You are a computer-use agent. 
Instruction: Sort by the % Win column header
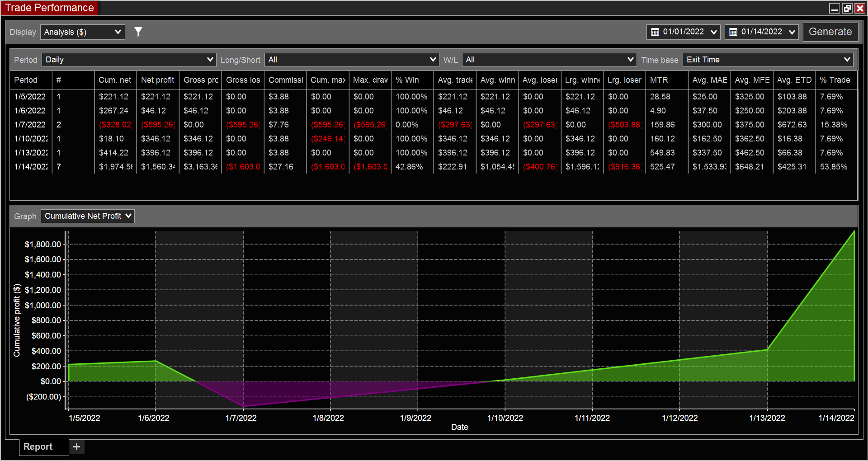click(x=413, y=80)
